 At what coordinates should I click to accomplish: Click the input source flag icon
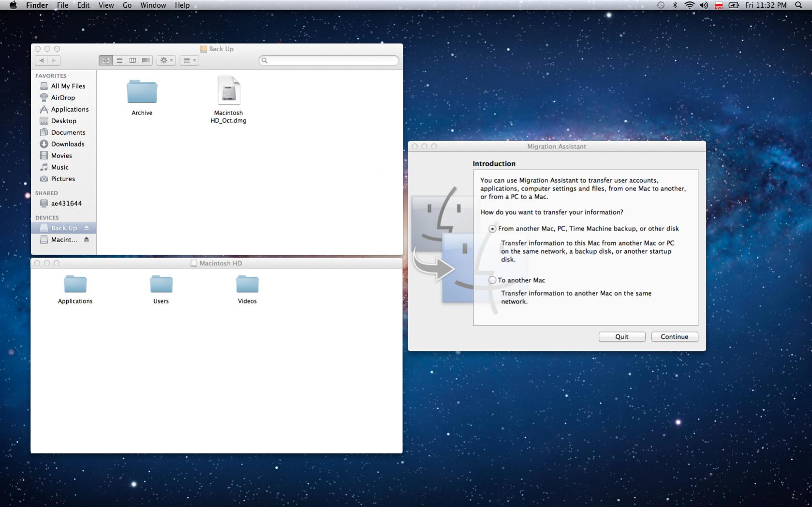click(x=719, y=5)
